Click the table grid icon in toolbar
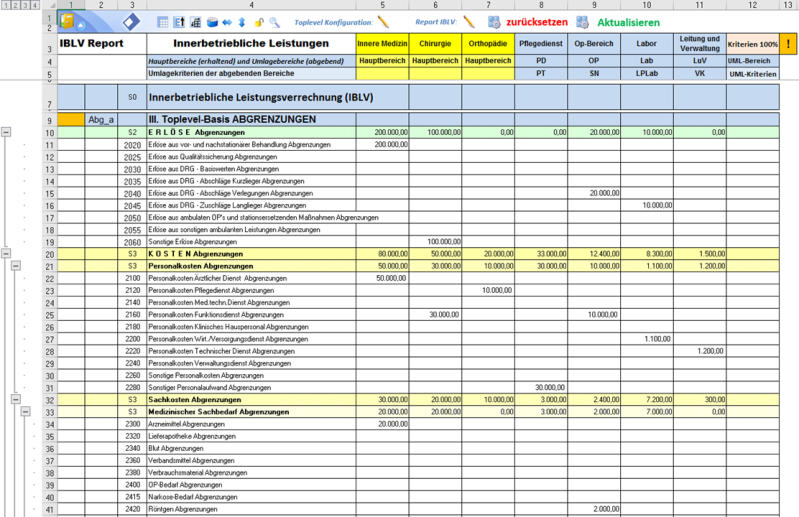This screenshot has height=517, width=799. point(163,21)
